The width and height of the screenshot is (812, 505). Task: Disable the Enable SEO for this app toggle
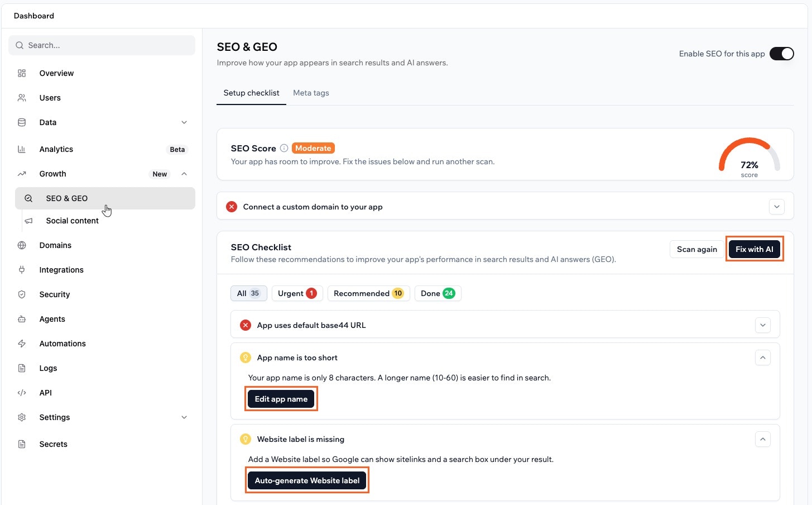[782, 54]
